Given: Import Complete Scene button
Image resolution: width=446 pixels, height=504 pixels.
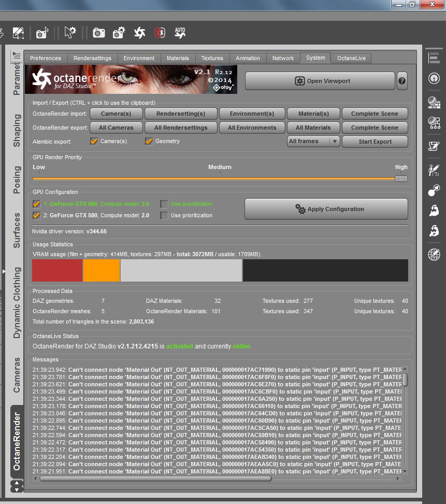Looking at the screenshot, I should pyautogui.click(x=375, y=114).
